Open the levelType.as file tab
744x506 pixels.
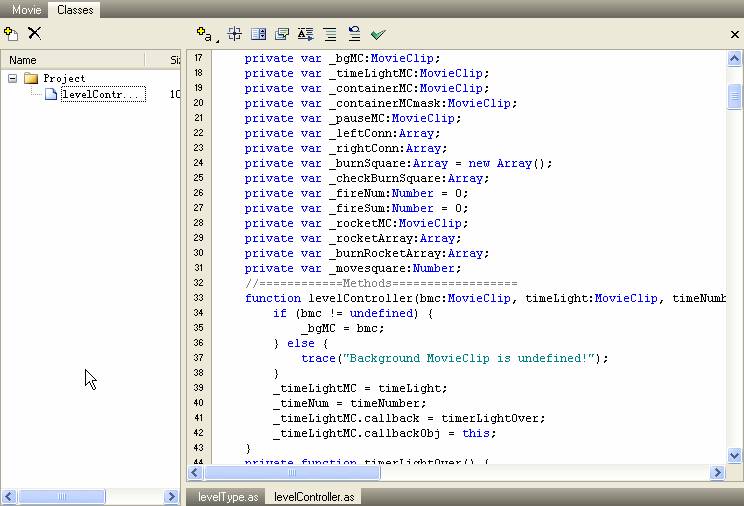click(x=228, y=497)
